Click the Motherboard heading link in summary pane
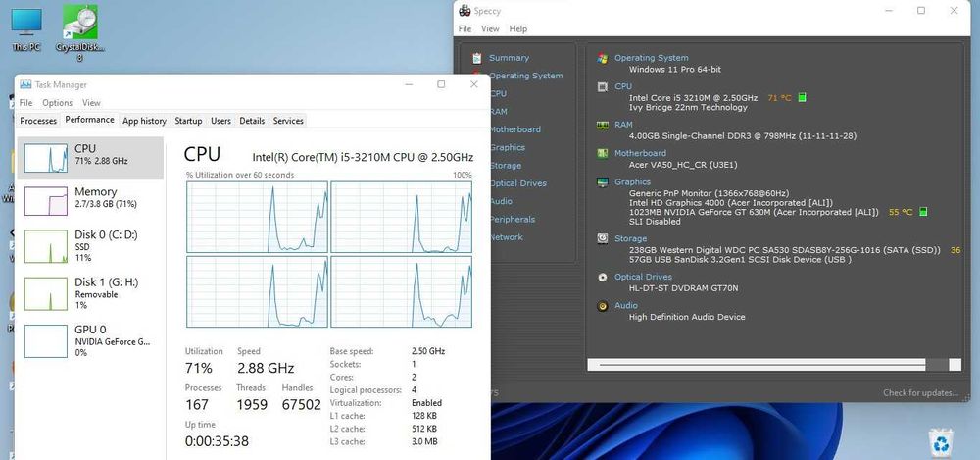The width and height of the screenshot is (980, 460). point(640,153)
